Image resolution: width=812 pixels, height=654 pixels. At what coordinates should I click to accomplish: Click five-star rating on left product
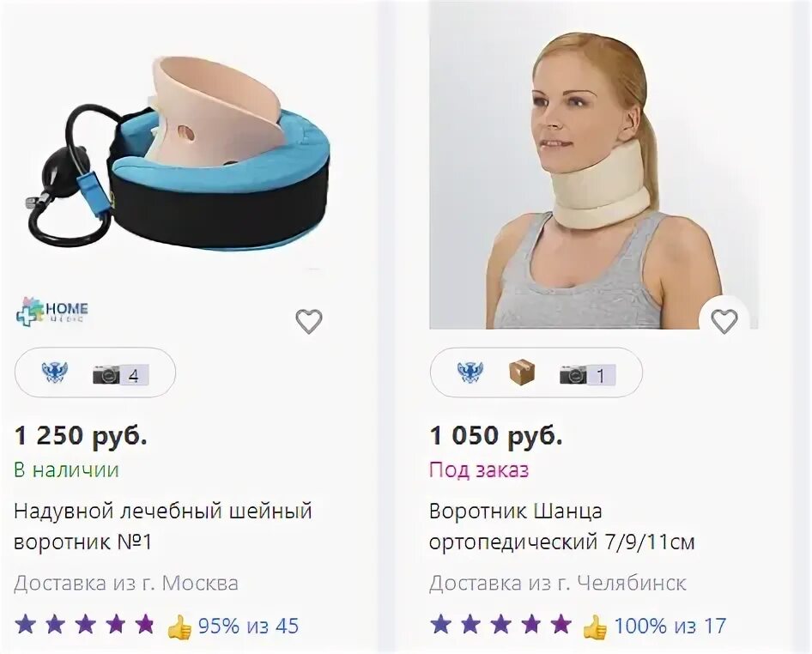[x=84, y=625]
